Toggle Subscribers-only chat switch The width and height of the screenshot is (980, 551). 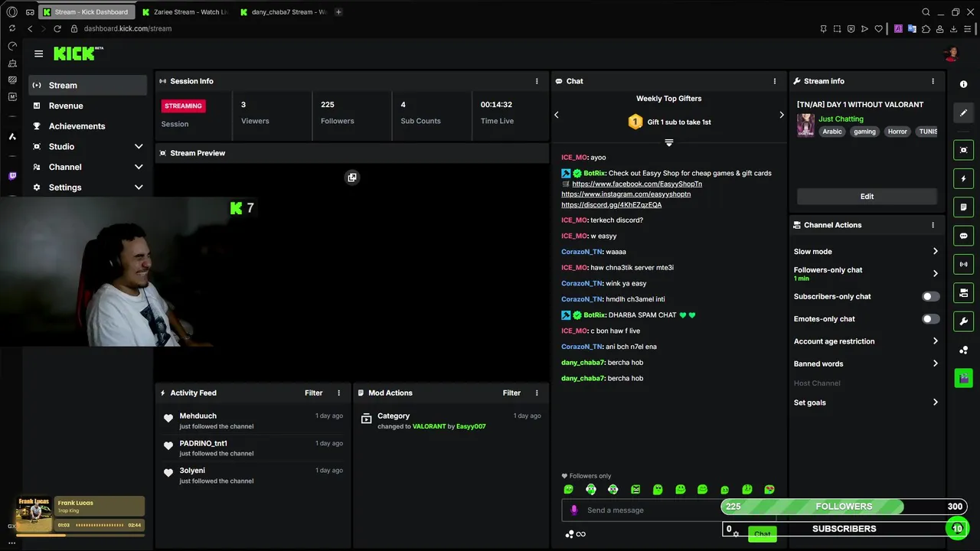pyautogui.click(x=930, y=296)
